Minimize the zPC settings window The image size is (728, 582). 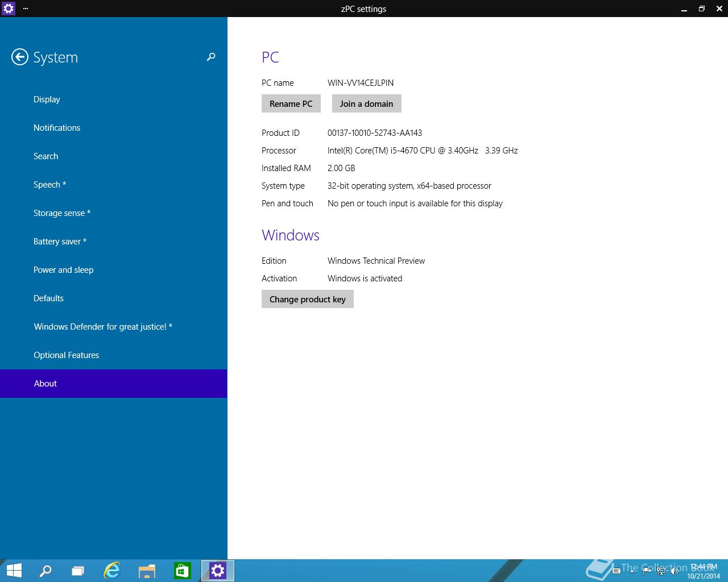coord(683,9)
